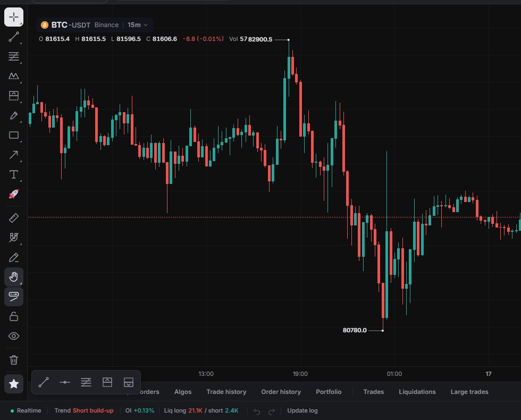Select long position in the floating toolbar
Screen dimensions: 521x420
(x=107, y=382)
